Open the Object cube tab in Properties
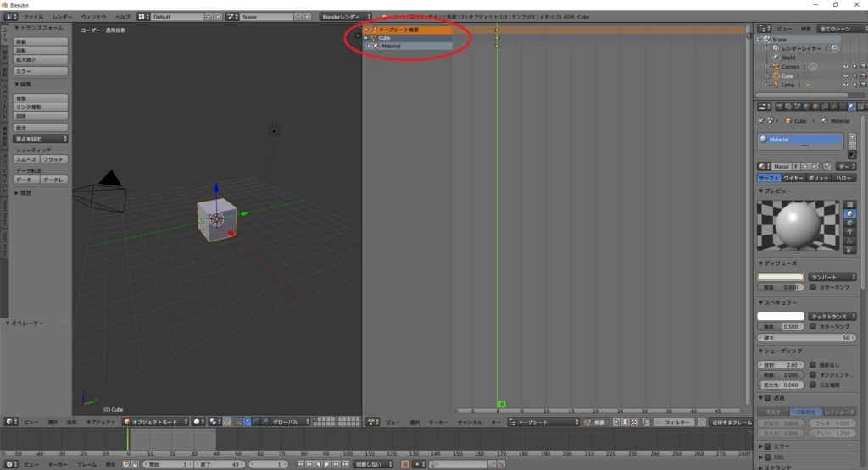This screenshot has width=868, height=470. click(815, 107)
